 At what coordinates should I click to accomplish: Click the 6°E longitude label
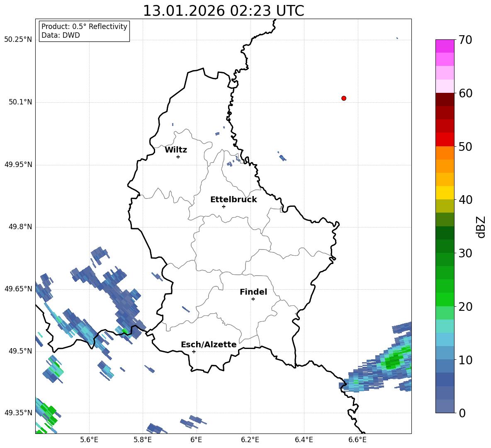coord(196,440)
